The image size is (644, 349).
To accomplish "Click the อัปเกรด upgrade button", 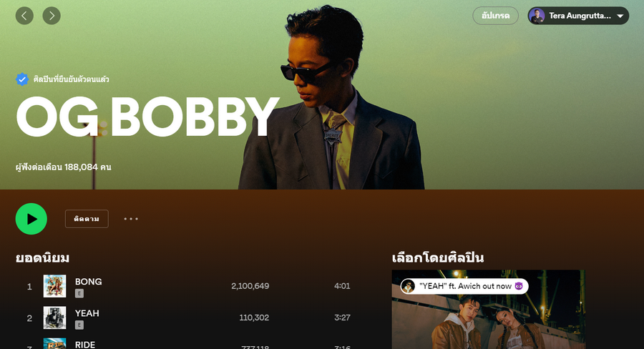I will (x=495, y=16).
